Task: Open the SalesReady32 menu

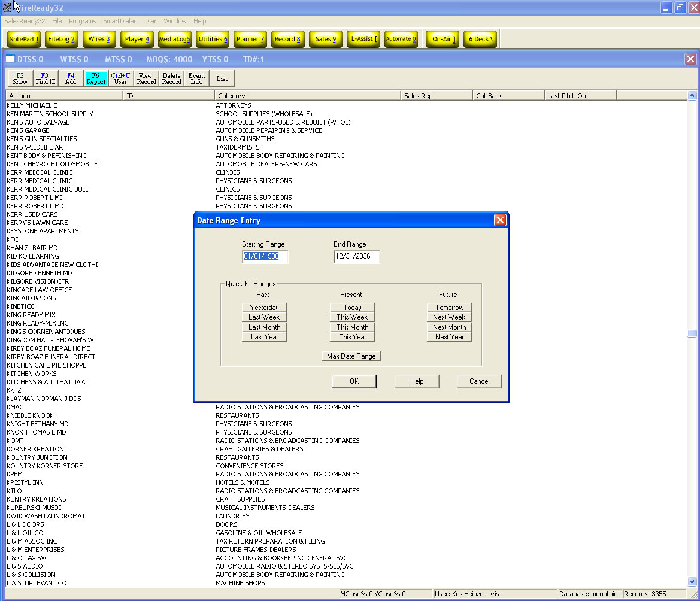Action: pos(25,21)
